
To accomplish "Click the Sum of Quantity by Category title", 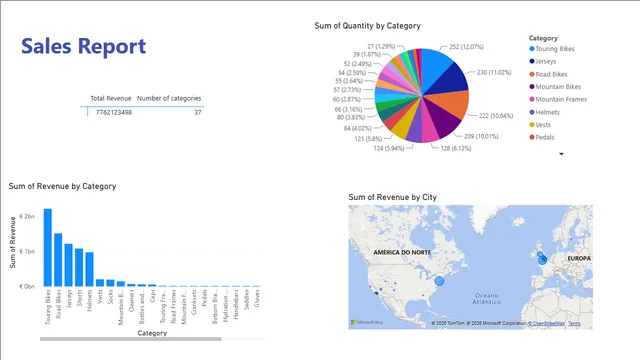I will (x=367, y=26).
